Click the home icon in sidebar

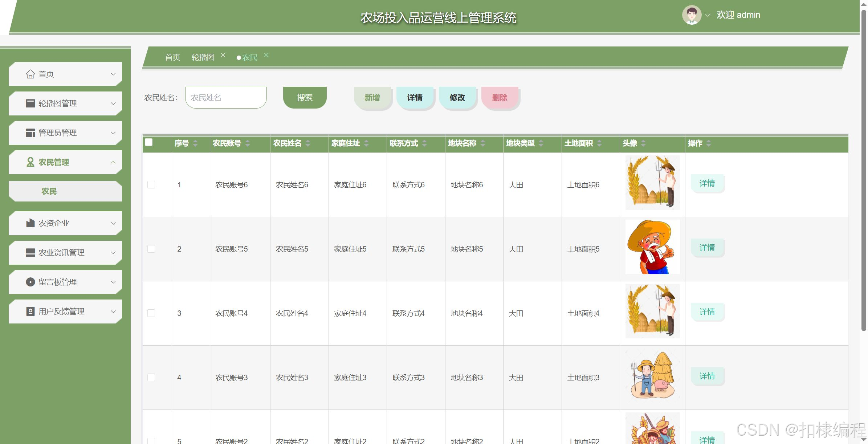point(30,74)
